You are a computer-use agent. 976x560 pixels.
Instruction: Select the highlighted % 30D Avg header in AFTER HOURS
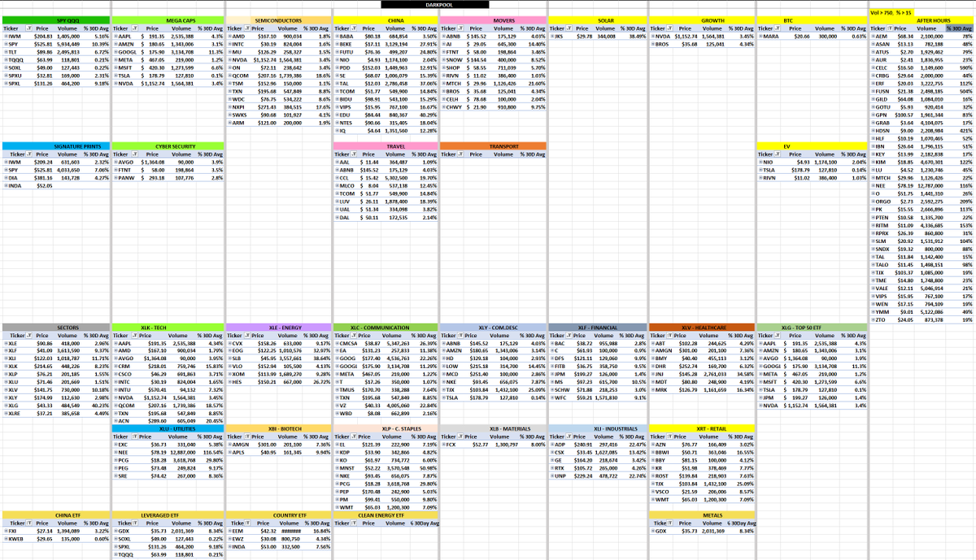961,28
